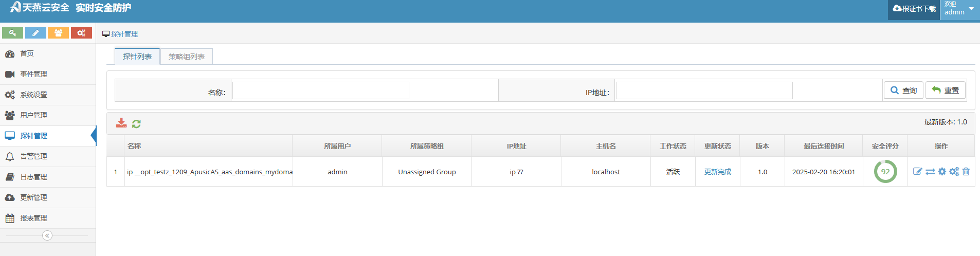Click the Unassigned Group cell
Viewport: 980px width, 256px height.
pyautogui.click(x=427, y=172)
